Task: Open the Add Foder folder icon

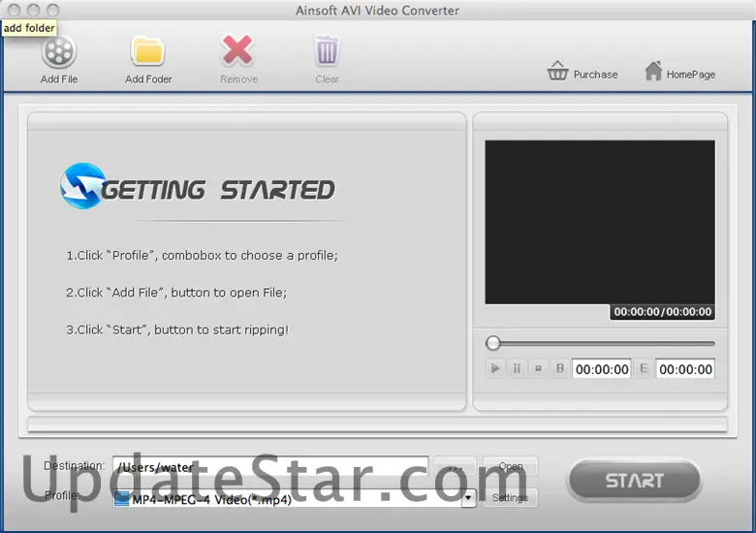Action: (147, 50)
